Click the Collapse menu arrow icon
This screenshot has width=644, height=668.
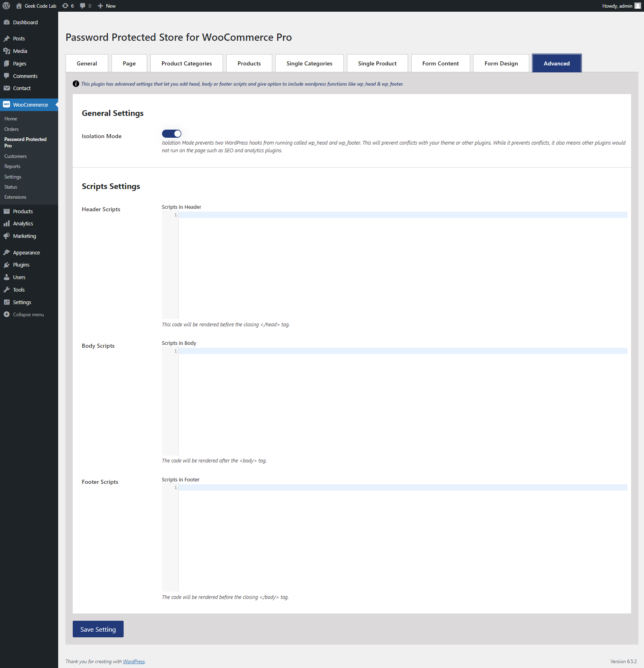pyautogui.click(x=6, y=314)
